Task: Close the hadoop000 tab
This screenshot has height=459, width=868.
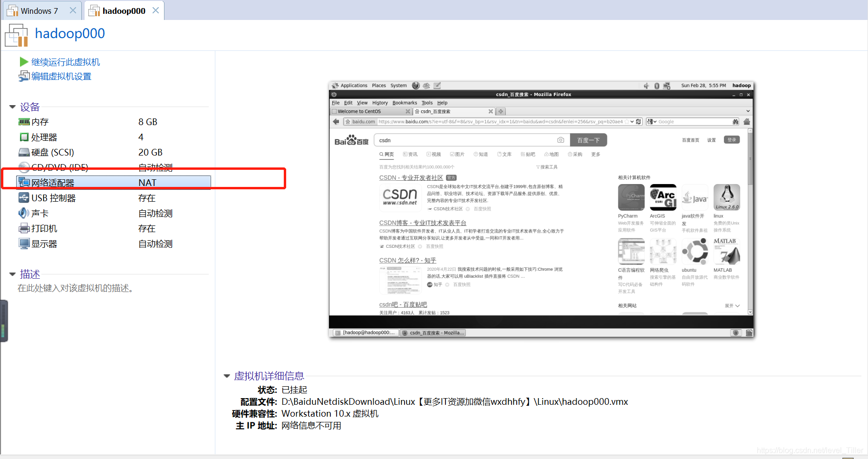Action: pyautogui.click(x=155, y=10)
